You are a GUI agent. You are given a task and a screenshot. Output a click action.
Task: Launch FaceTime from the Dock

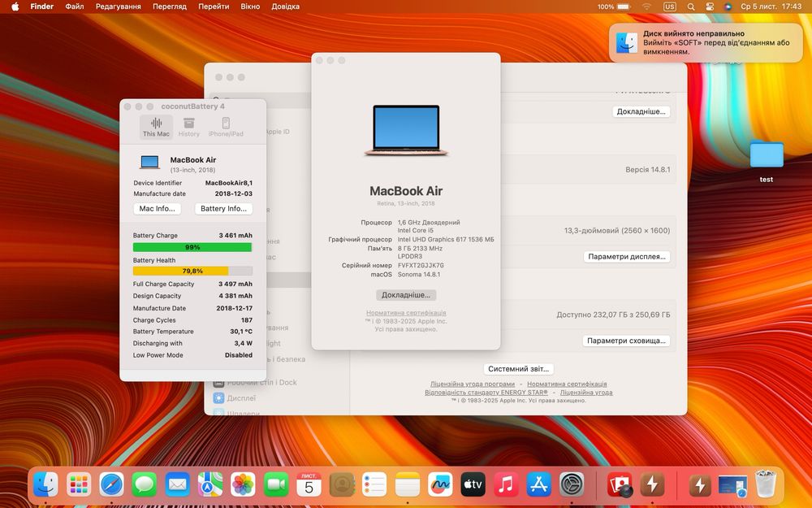(x=276, y=485)
